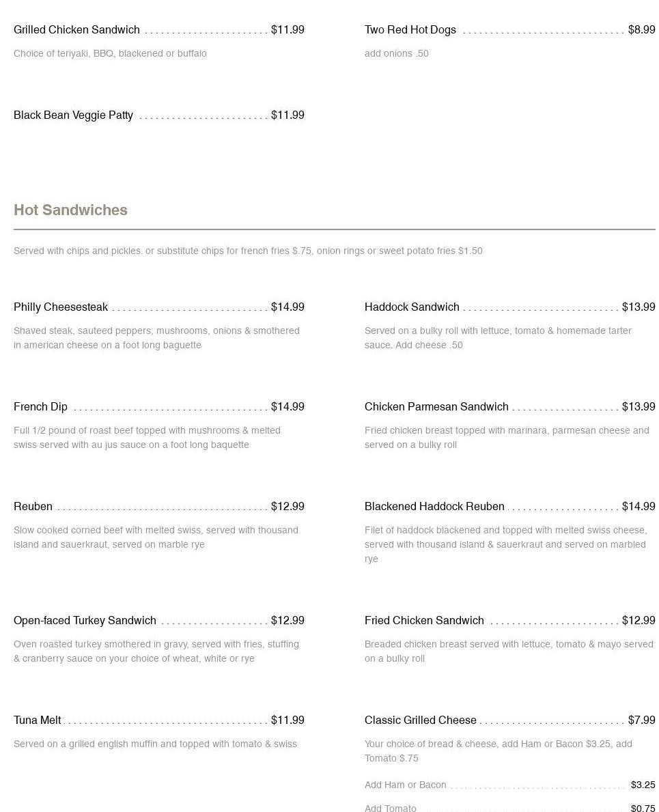Select the Two Red Hot Dogs item
Image resolution: width=659 pixels, height=812 pixels.
tap(410, 30)
